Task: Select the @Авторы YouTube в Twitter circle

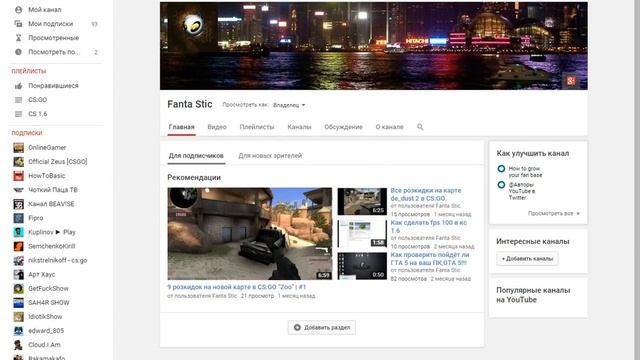Action: [501, 185]
